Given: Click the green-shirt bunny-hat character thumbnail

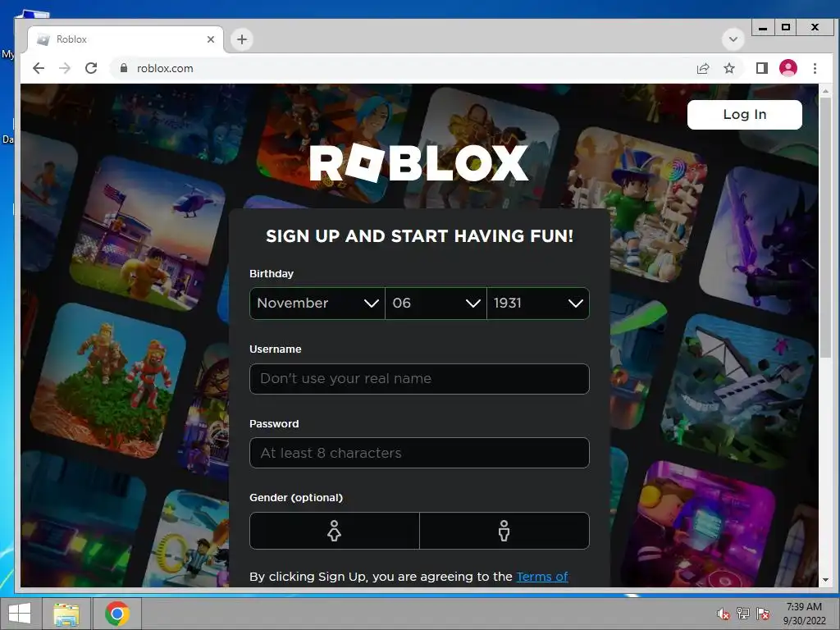Looking at the screenshot, I should coord(637,203).
